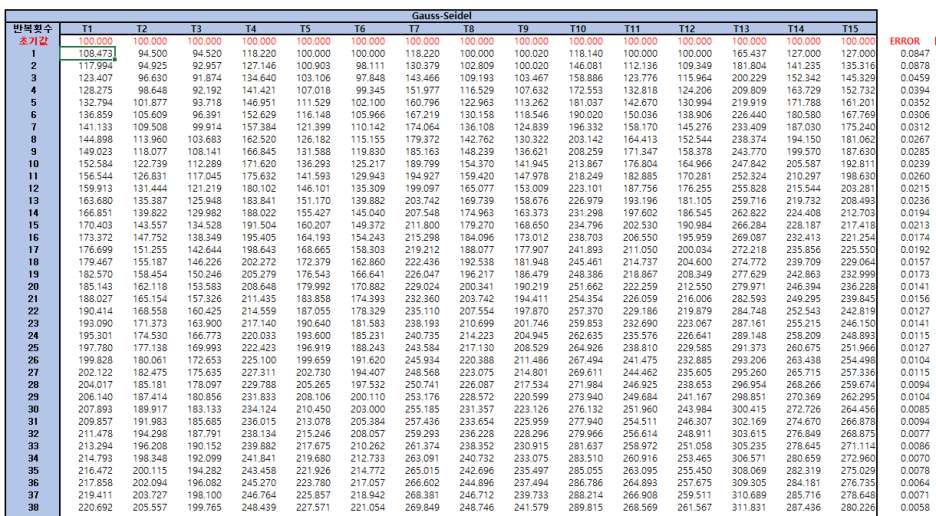Select the cell showing 214.772

coord(359,471)
